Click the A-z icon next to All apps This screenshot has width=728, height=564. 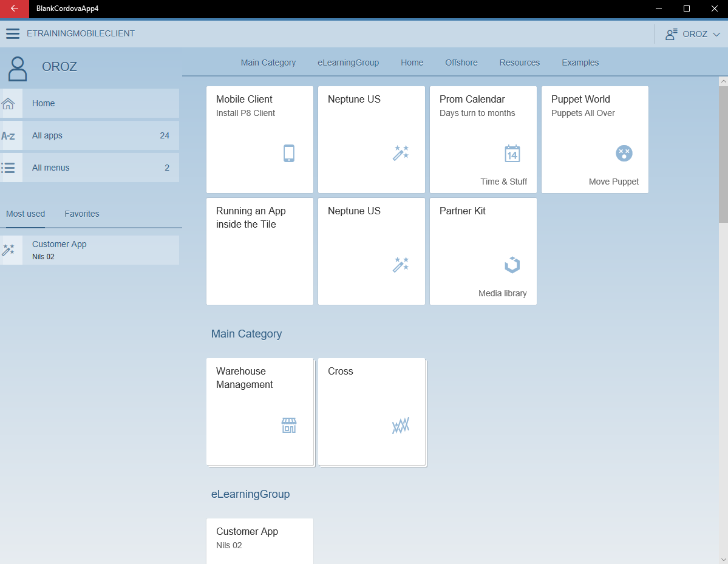[x=10, y=135]
